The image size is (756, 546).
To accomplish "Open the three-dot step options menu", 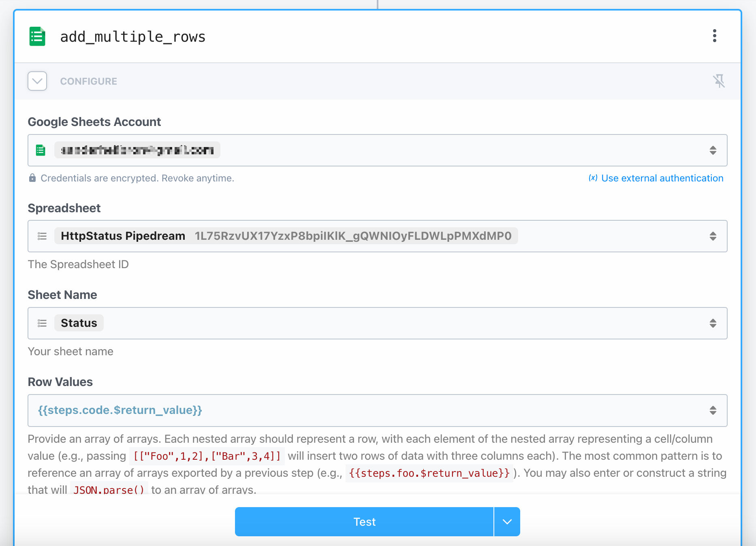I will (715, 36).
